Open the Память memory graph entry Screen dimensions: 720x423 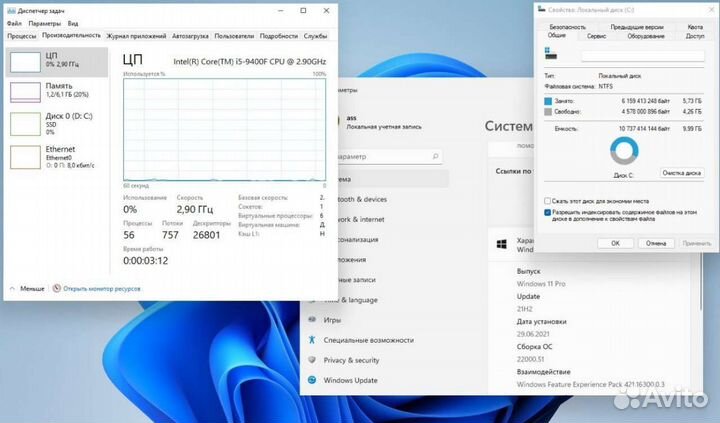tap(56, 90)
